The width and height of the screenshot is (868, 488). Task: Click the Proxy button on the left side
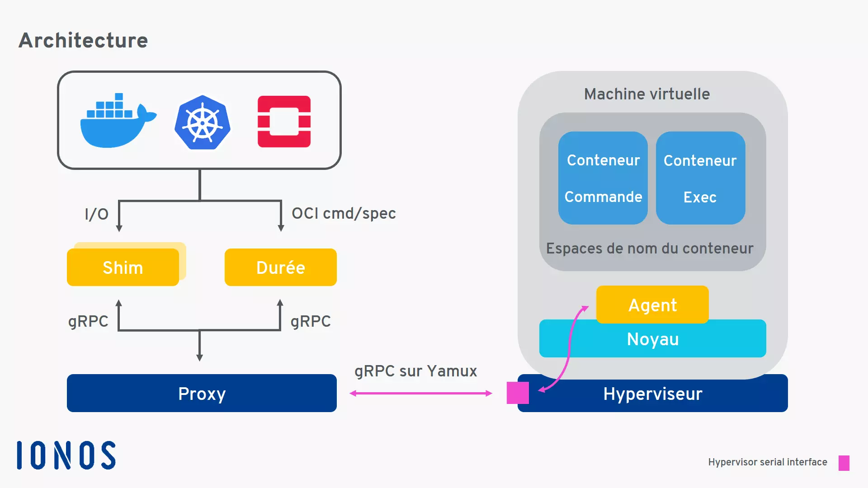coord(202,393)
